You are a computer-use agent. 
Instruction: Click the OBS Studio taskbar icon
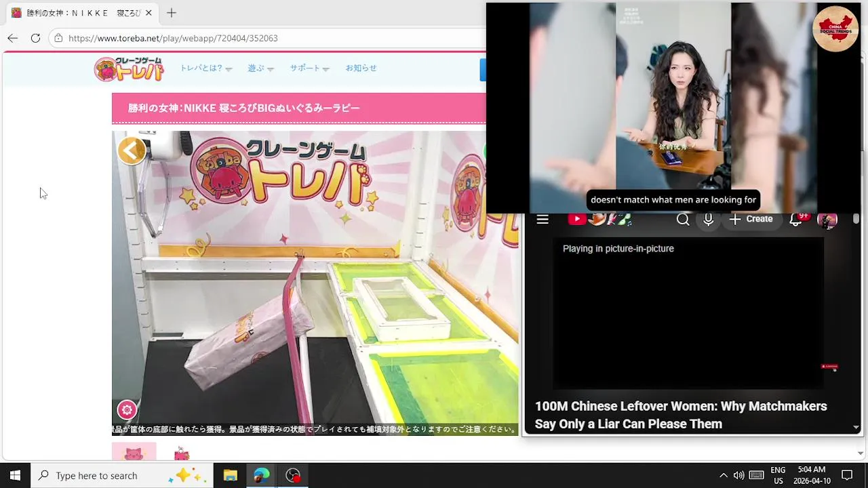[x=293, y=475]
